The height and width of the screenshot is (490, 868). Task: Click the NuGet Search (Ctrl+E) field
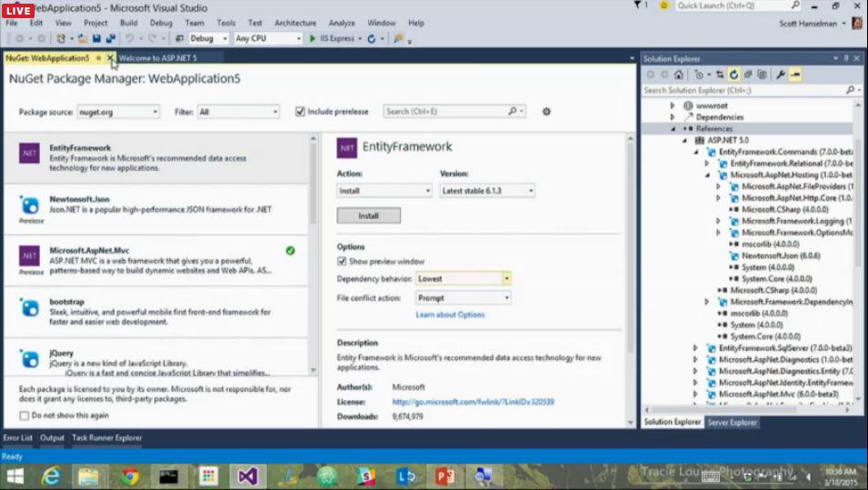[x=454, y=112]
